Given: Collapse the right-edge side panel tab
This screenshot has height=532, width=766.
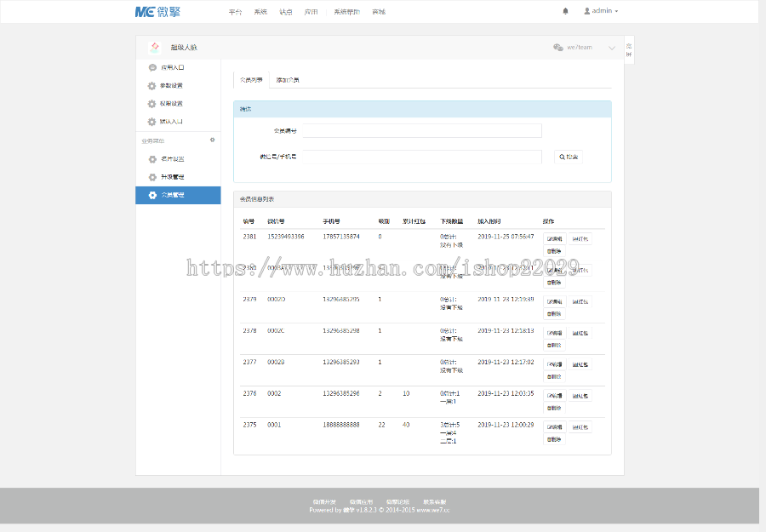Looking at the screenshot, I should 627,49.
